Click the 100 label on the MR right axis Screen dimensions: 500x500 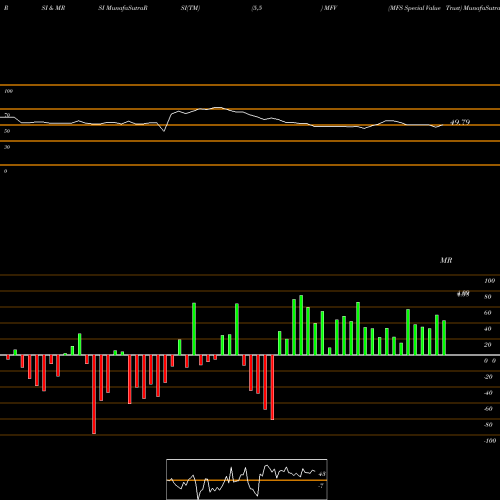point(489,281)
